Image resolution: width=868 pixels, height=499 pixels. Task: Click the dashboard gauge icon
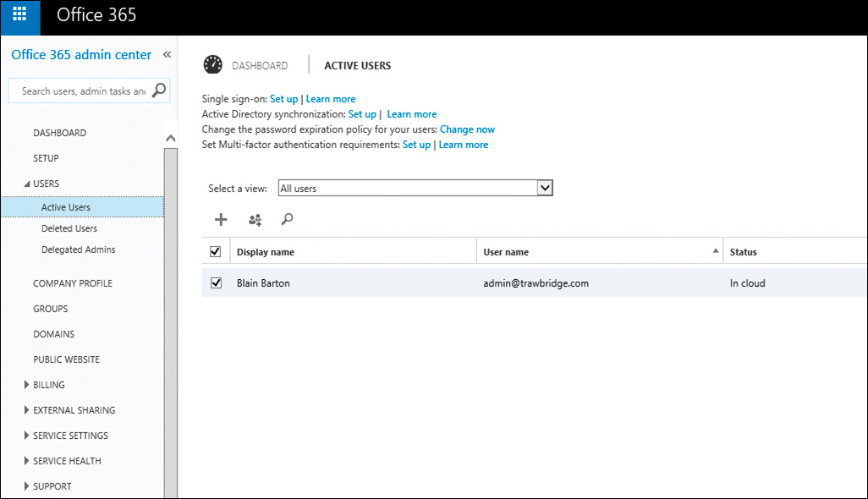pos(212,65)
